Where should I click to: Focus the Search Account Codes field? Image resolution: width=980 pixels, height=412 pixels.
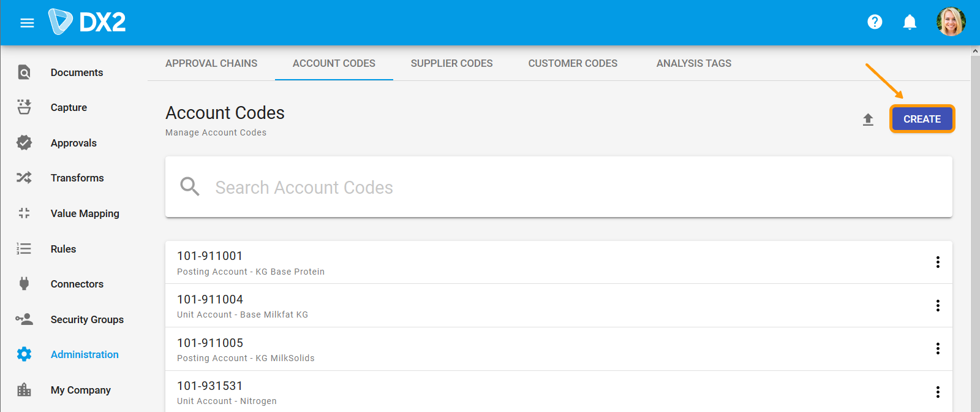coord(559,187)
